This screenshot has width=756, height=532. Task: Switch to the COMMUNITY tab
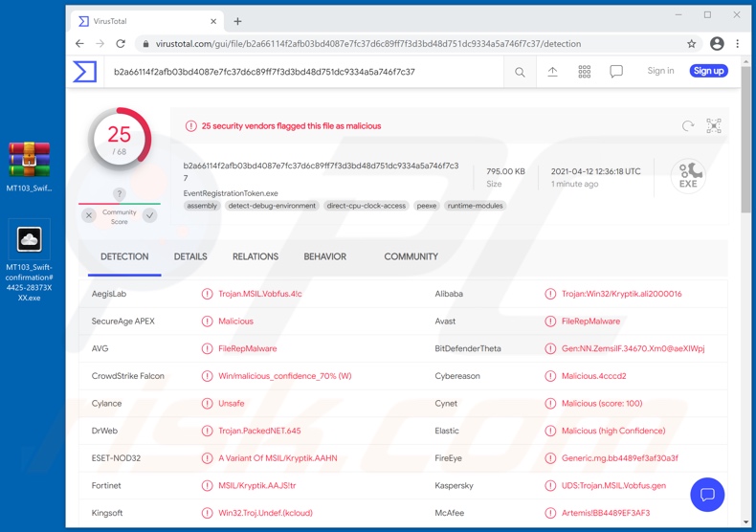[411, 256]
